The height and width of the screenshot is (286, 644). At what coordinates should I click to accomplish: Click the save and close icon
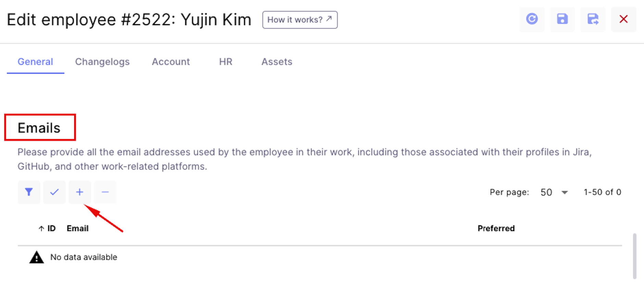(x=593, y=19)
